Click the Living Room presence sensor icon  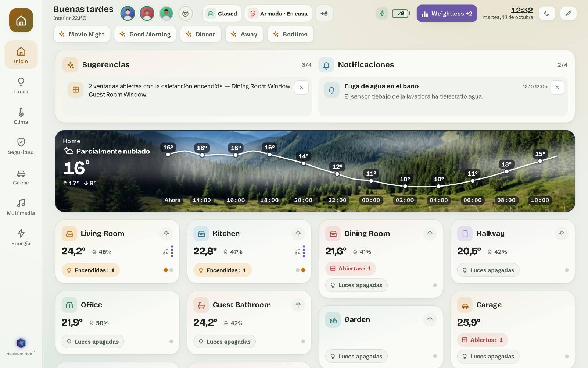pyautogui.click(x=166, y=234)
